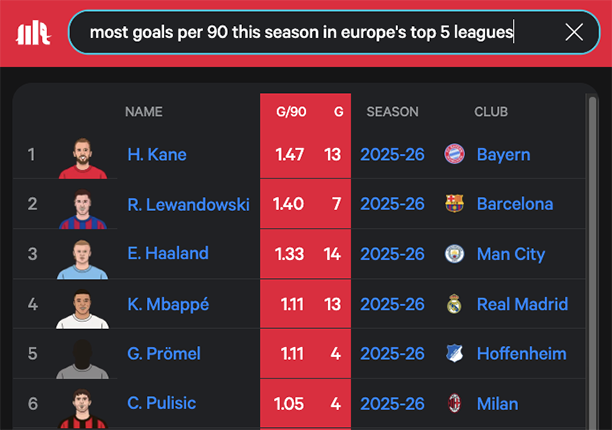The image size is (612, 430).
Task: Open H. Kane's player avatar
Action: 82,157
